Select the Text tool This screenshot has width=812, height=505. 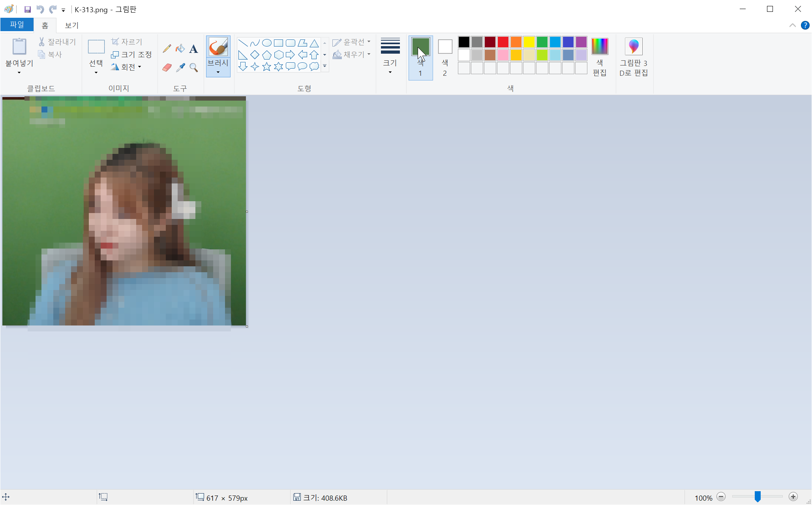[193, 49]
